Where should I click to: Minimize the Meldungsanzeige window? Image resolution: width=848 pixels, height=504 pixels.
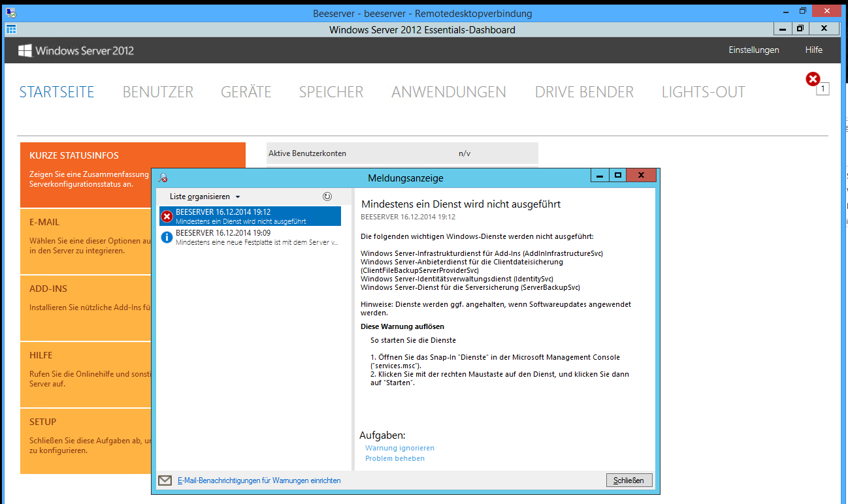click(600, 175)
